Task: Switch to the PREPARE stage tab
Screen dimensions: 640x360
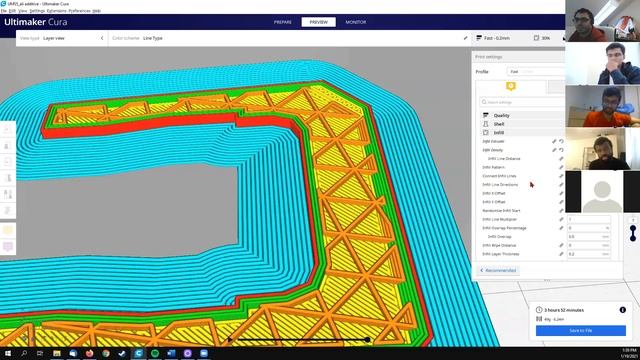Action: [282, 22]
